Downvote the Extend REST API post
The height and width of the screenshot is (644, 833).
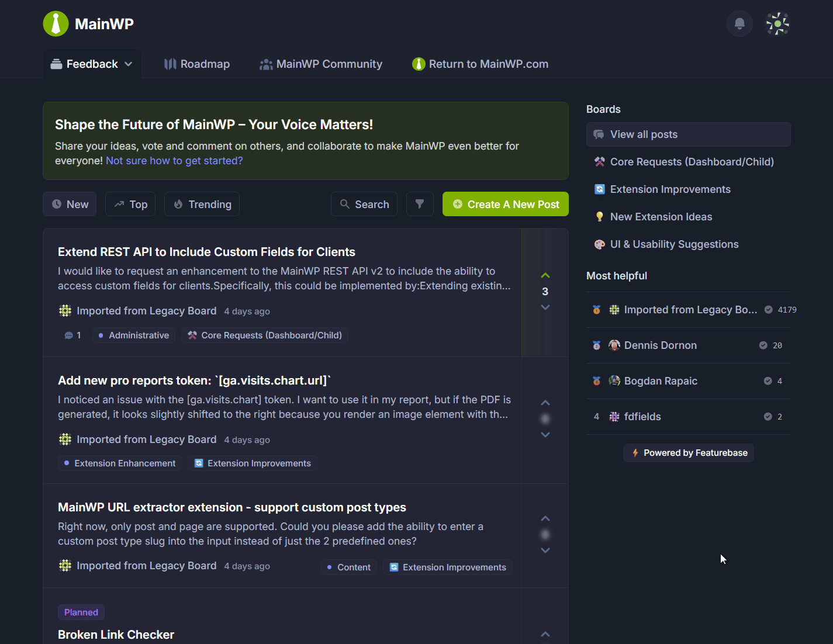tap(545, 307)
